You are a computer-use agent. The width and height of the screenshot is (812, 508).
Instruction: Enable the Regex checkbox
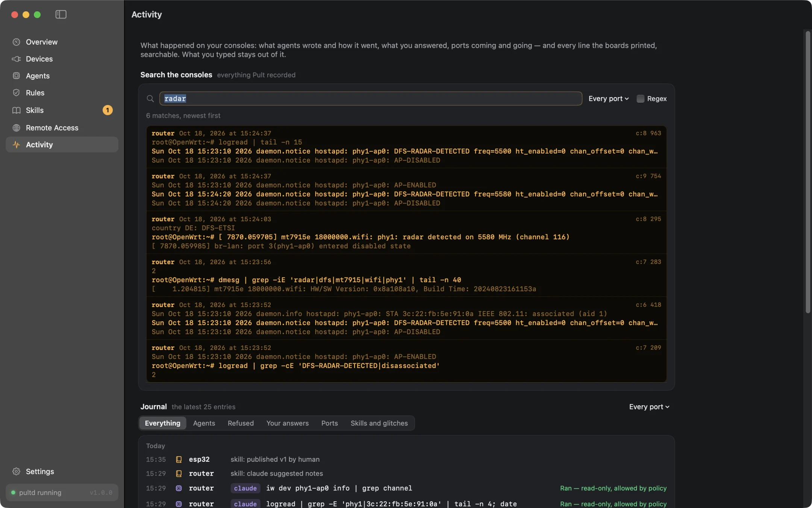click(x=640, y=99)
